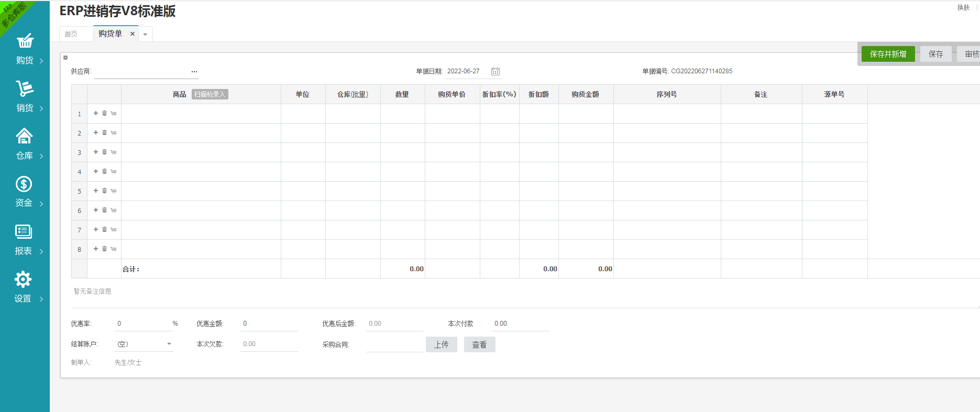Click the 优惠金额 input field
The height and width of the screenshot is (412, 980).
click(x=269, y=324)
